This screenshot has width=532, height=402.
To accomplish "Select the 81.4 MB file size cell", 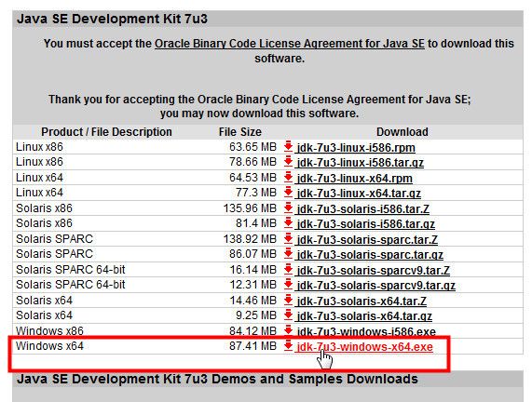I will (x=256, y=223).
